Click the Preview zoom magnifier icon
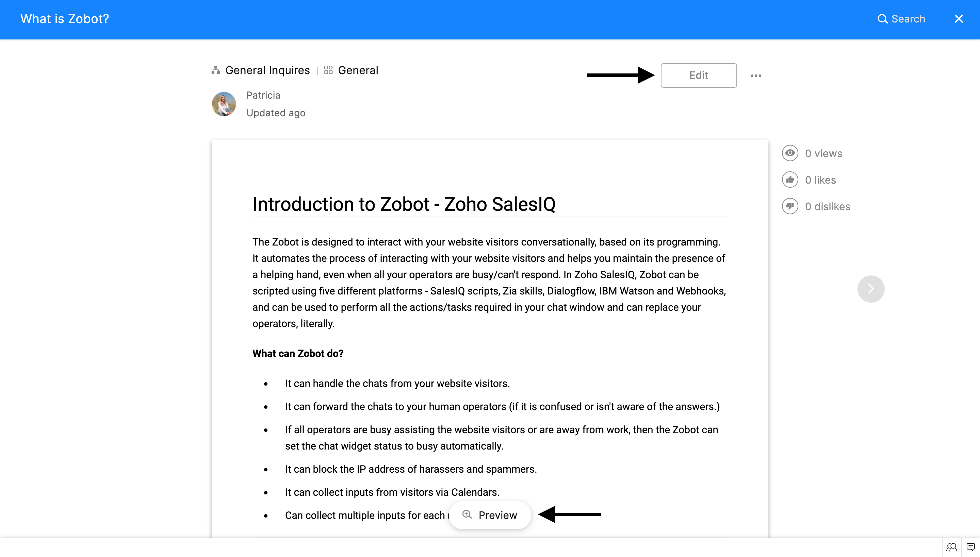The width and height of the screenshot is (980, 557). point(467,514)
